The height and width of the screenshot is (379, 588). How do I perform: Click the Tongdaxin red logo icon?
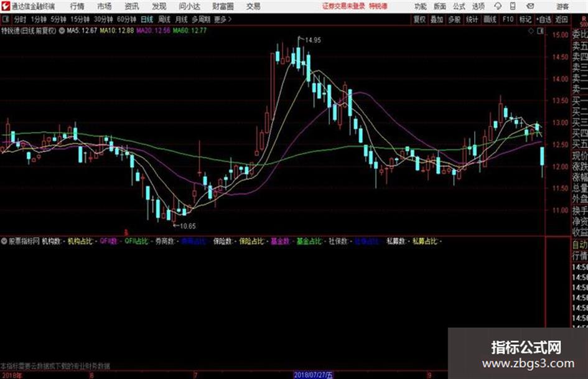6,6
